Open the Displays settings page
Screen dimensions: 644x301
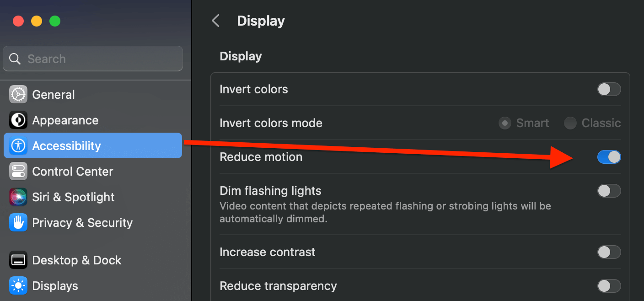pos(55,285)
